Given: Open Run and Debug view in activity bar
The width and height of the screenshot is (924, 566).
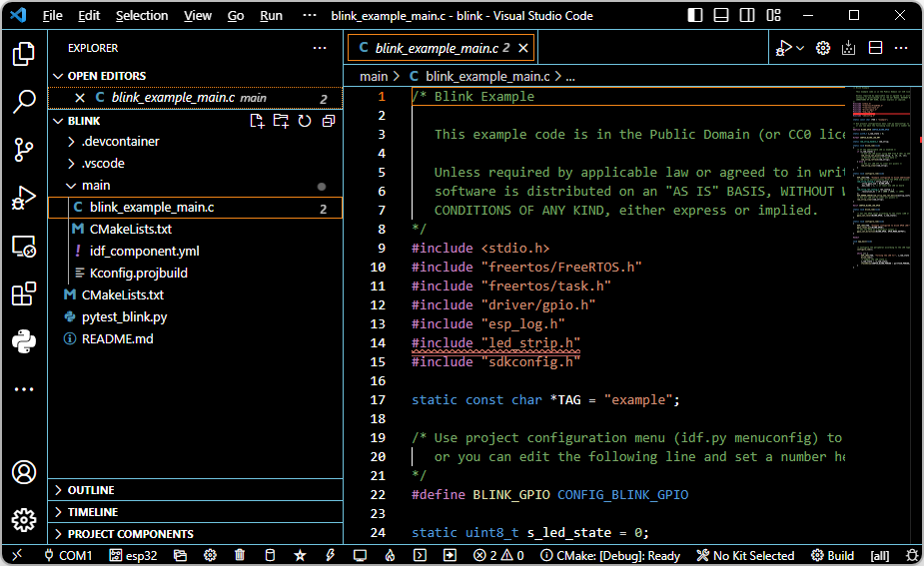Looking at the screenshot, I should tap(24, 198).
